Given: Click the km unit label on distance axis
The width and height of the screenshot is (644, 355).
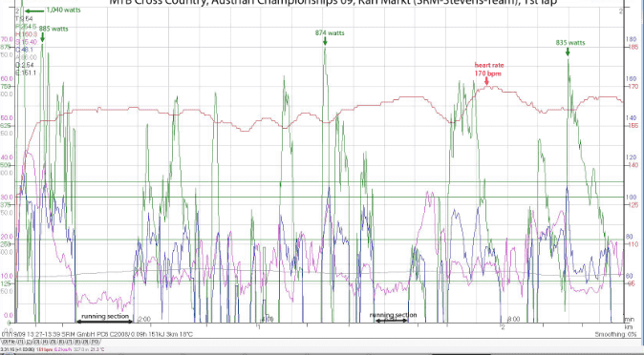Looking at the screenshot, I should 628,326.
